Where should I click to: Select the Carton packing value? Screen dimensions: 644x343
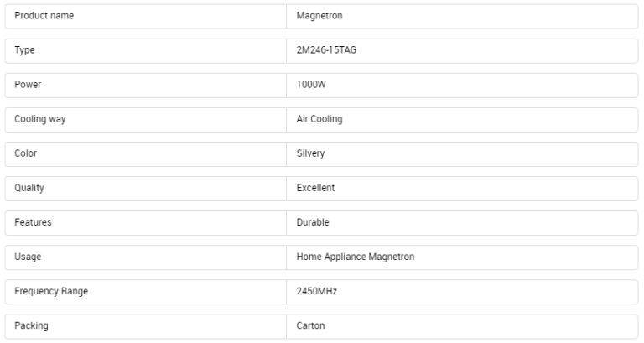click(x=310, y=325)
